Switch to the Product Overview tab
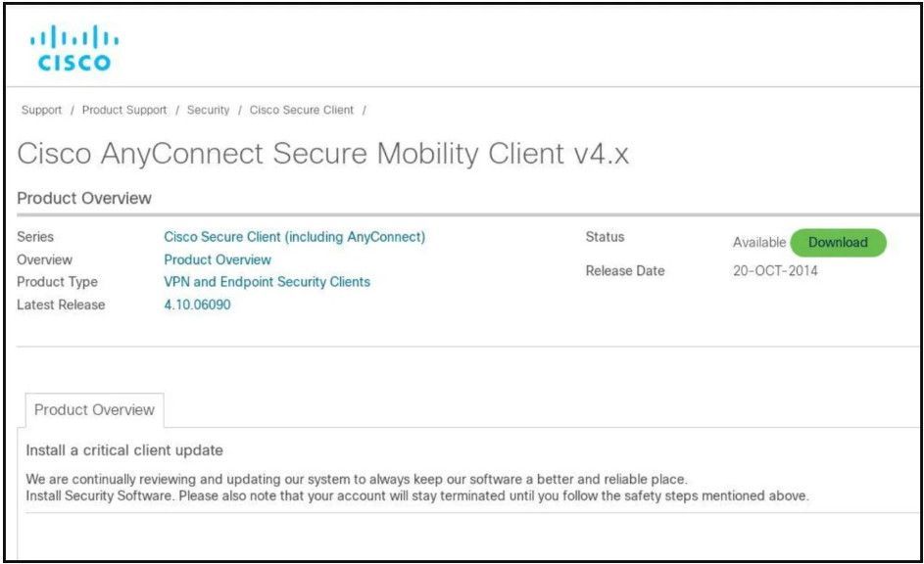 pos(94,409)
